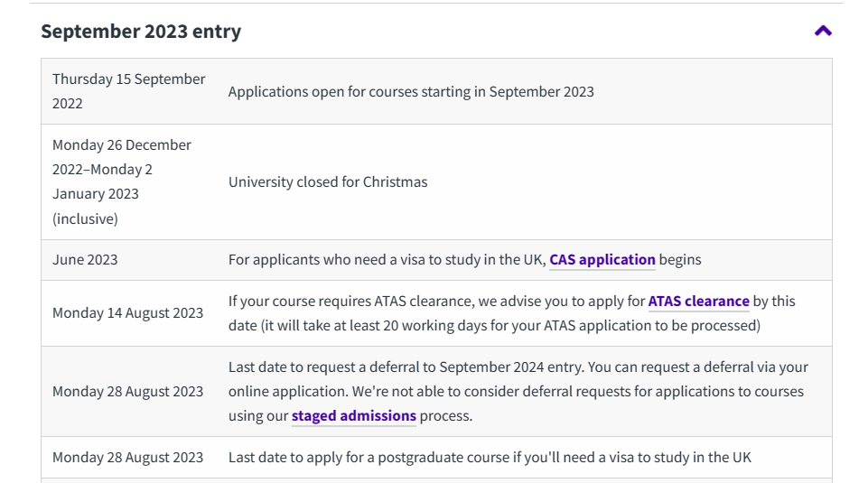Image resolution: width=868 pixels, height=483 pixels.
Task: Select the Monday 14 August 2023 date
Action: [x=127, y=313]
